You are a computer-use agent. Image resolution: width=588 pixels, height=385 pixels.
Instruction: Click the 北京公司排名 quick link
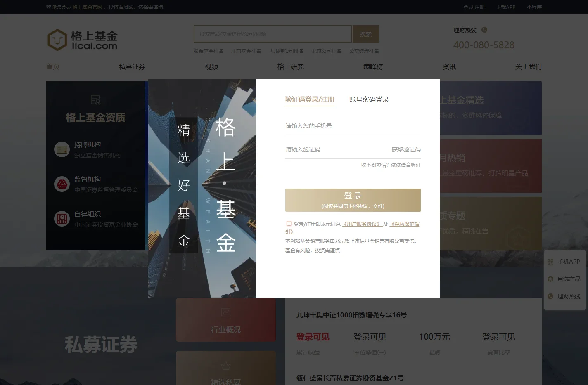click(x=326, y=51)
